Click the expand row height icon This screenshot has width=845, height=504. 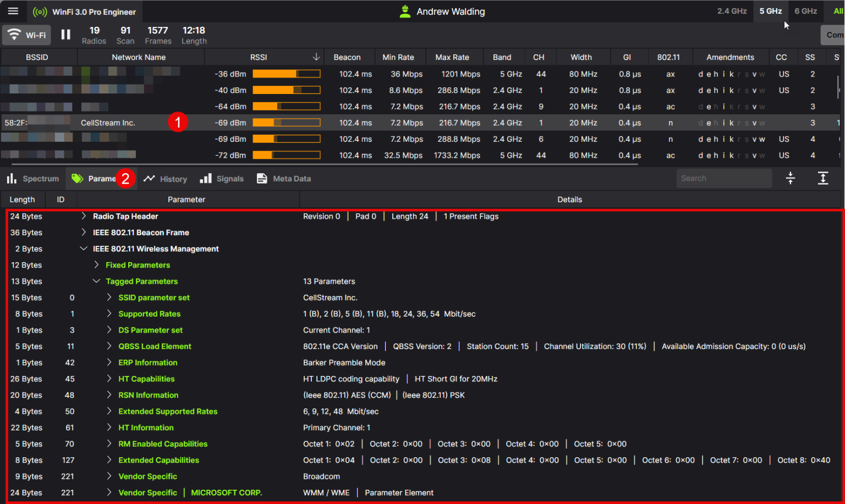[x=823, y=178]
